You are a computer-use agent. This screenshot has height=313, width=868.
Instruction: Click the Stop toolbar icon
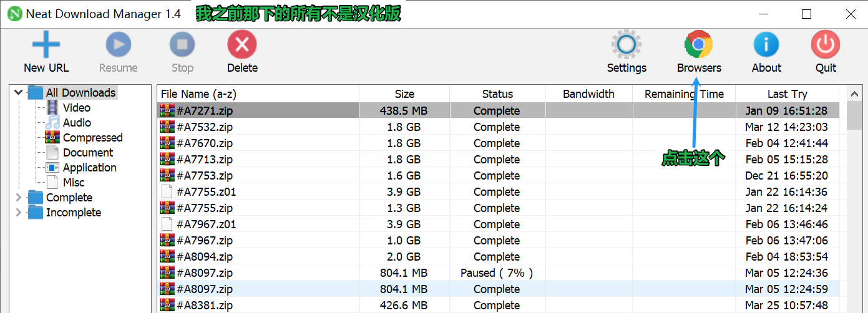[182, 45]
